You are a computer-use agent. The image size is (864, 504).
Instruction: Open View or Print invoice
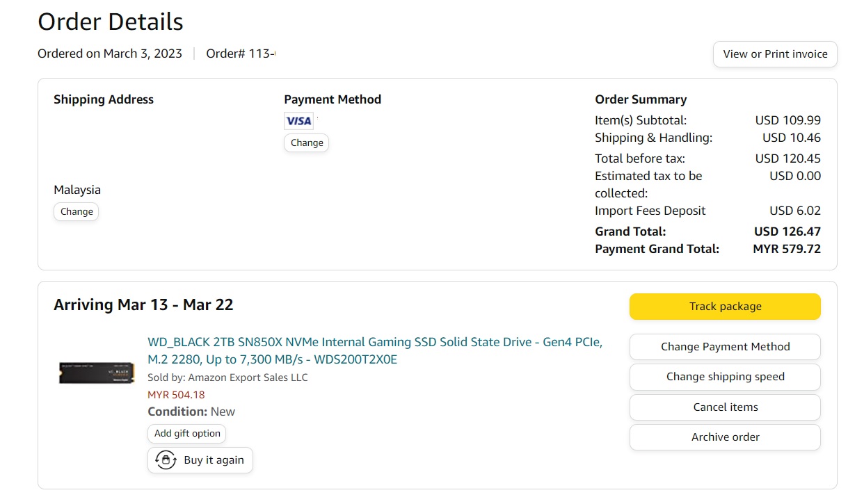point(775,54)
